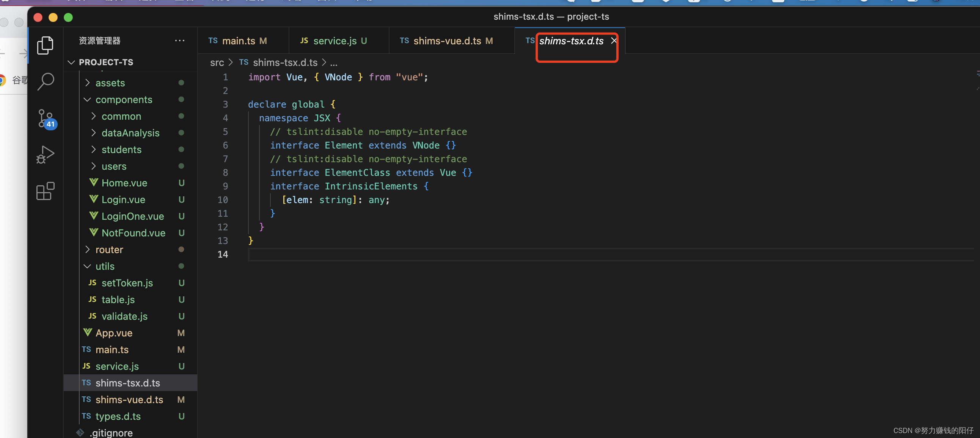Open the Search view icon
Viewport: 980px width, 438px height.
click(45, 81)
